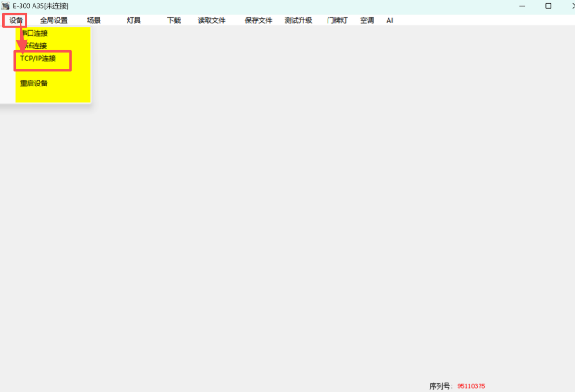Select 重启设备 from the dropdown menu
The image size is (575, 392).
click(x=34, y=84)
